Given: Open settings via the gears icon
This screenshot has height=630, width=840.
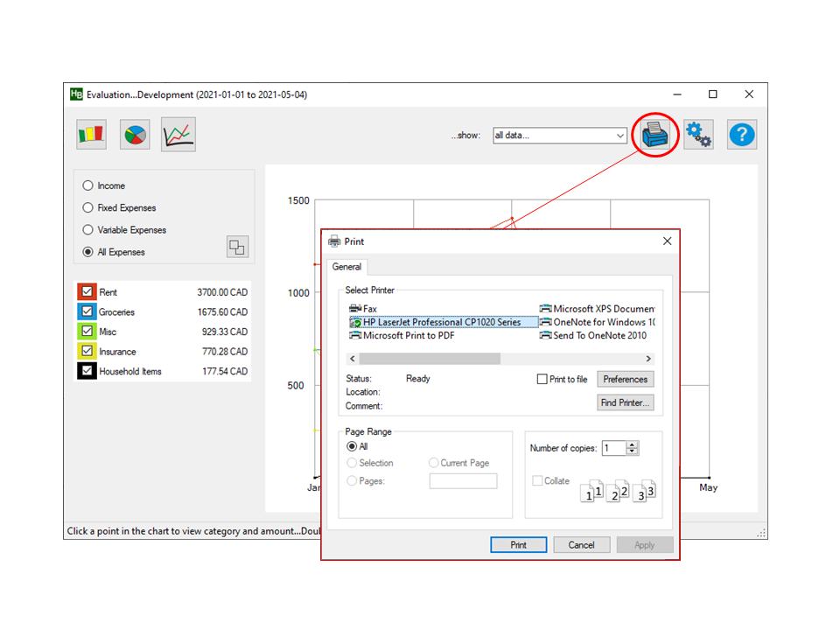Looking at the screenshot, I should click(698, 135).
